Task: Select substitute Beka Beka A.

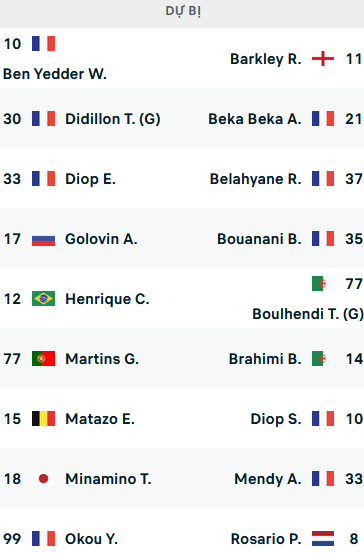Action: click(x=255, y=119)
